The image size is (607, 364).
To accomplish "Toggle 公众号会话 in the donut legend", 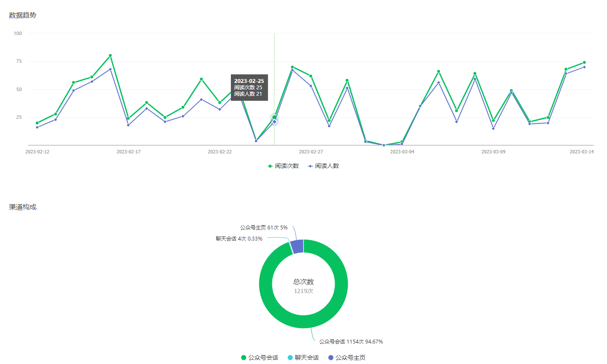I will [x=259, y=358].
